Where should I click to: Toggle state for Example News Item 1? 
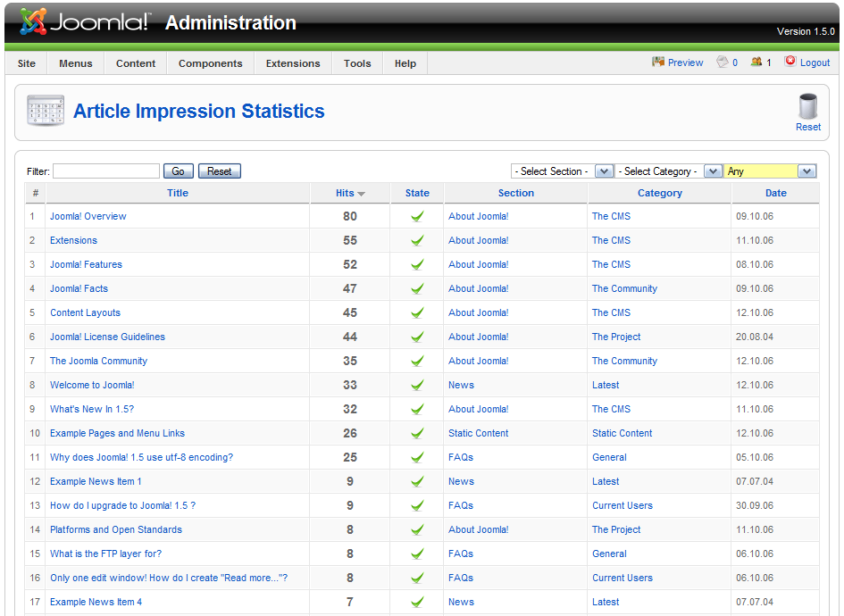point(417,481)
